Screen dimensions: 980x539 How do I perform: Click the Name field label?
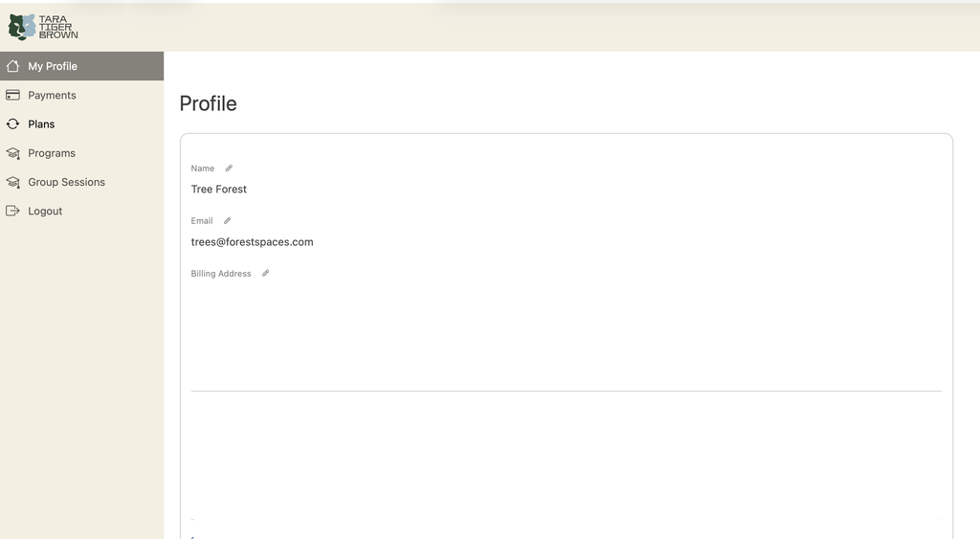coord(203,168)
